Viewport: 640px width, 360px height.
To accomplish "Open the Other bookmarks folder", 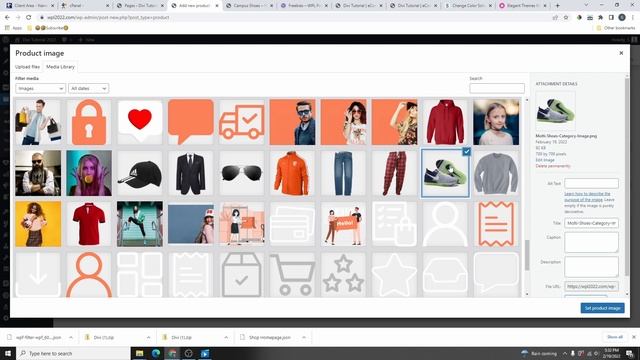I will (616, 28).
